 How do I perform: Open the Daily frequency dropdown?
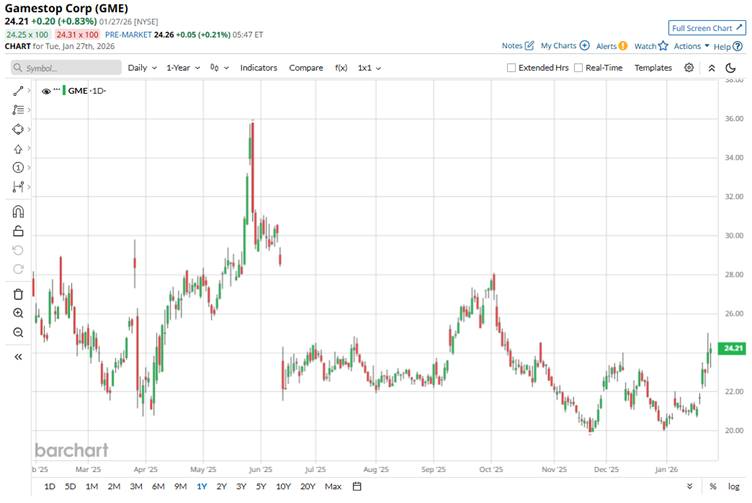[x=142, y=68]
